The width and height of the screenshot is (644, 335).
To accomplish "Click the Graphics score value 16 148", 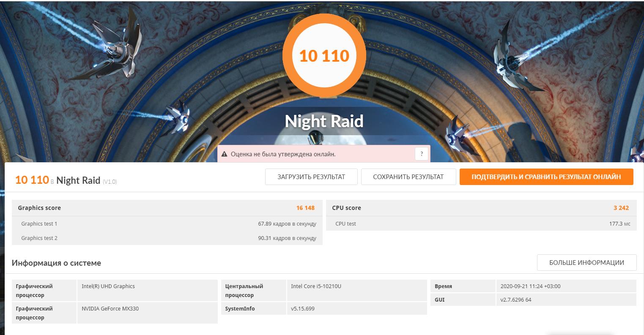I will pyautogui.click(x=305, y=208).
